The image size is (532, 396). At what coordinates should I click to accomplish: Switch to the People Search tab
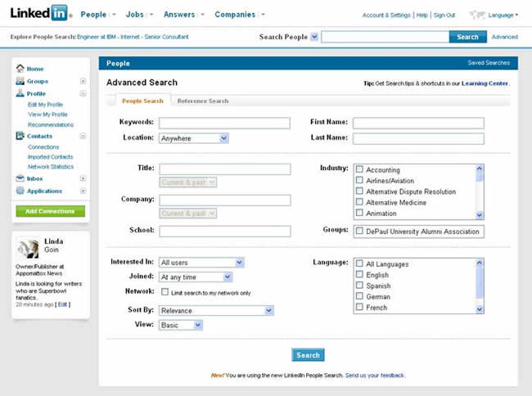coord(142,101)
